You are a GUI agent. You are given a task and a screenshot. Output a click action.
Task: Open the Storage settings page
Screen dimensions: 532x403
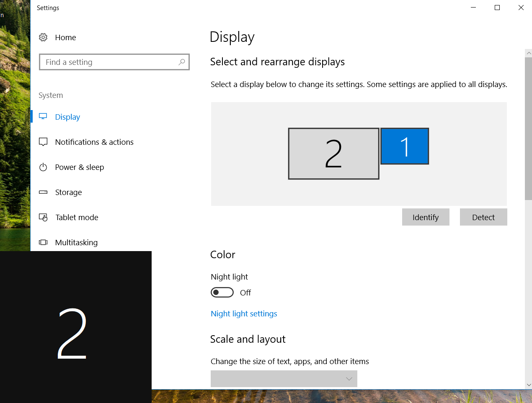pos(69,193)
